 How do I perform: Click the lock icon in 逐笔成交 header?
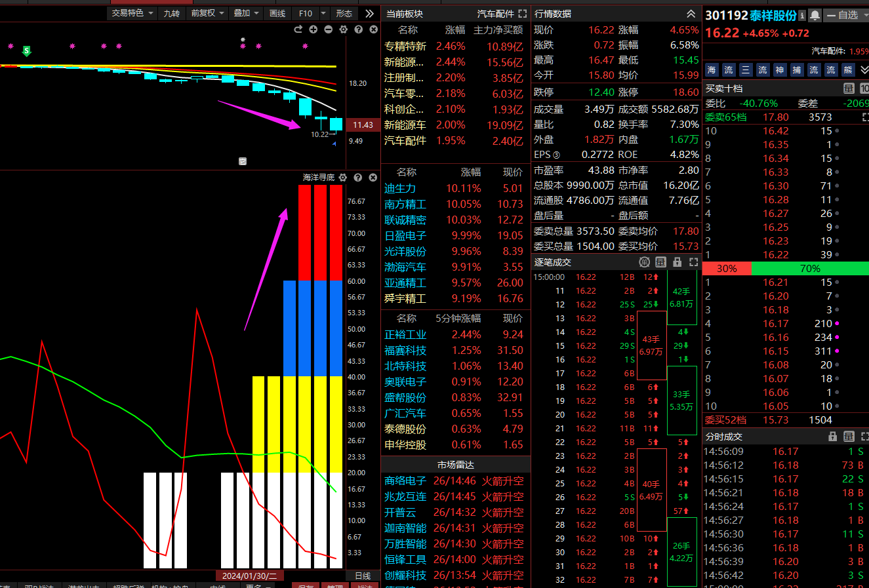click(x=677, y=262)
